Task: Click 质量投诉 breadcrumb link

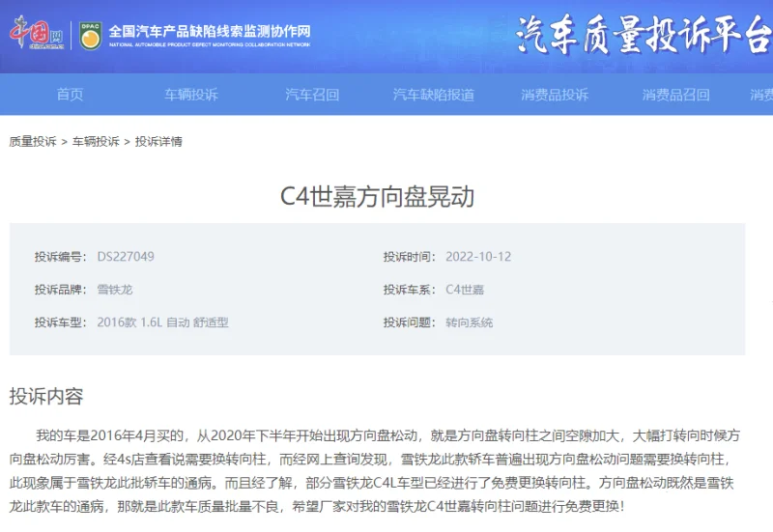Action: [33, 142]
